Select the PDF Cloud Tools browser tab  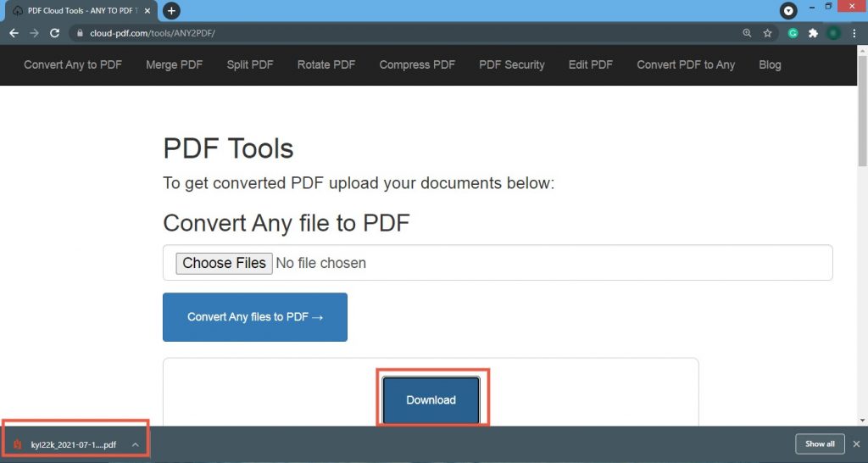point(83,10)
